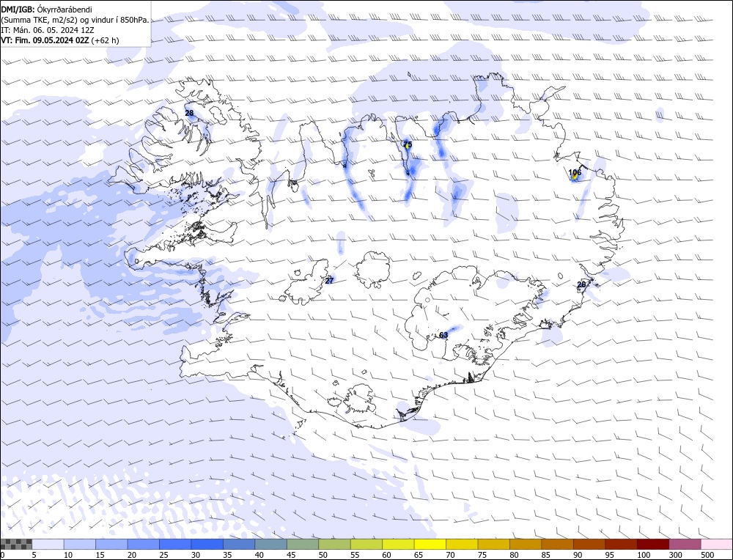The image size is (733, 560).
Task: Select the 25–30 bright blue swatch
Action: (x=175, y=544)
